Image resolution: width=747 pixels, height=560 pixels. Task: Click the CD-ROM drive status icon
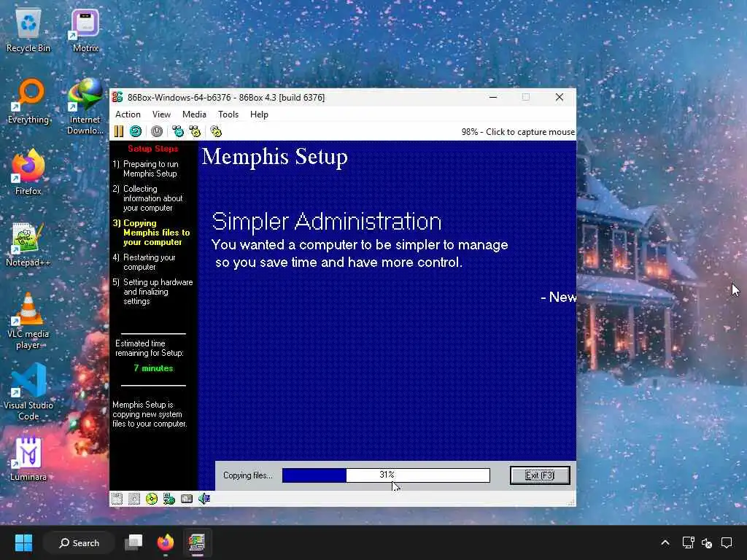(x=152, y=499)
